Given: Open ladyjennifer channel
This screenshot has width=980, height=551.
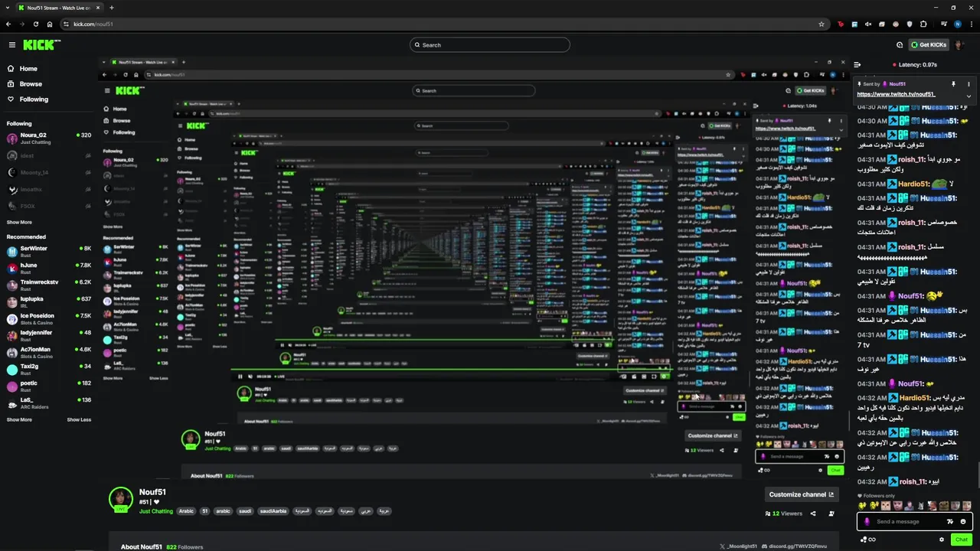Looking at the screenshot, I should 49,336.
